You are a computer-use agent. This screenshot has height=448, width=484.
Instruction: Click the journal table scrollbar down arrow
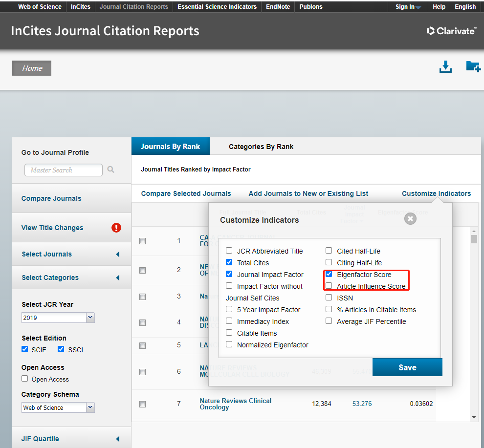click(x=474, y=417)
